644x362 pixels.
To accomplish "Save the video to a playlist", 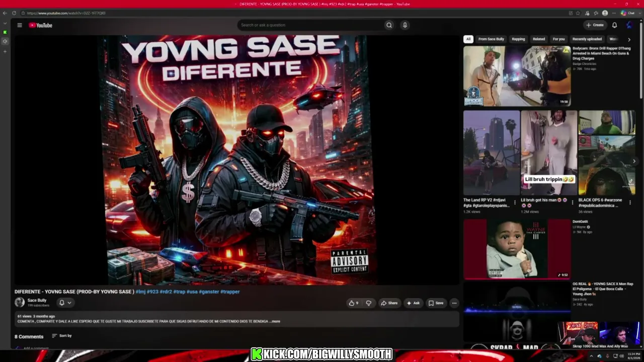I will pos(436,303).
